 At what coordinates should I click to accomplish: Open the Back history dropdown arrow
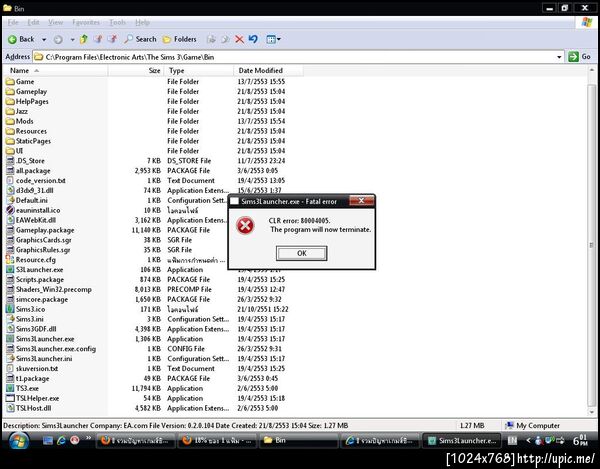coord(44,39)
